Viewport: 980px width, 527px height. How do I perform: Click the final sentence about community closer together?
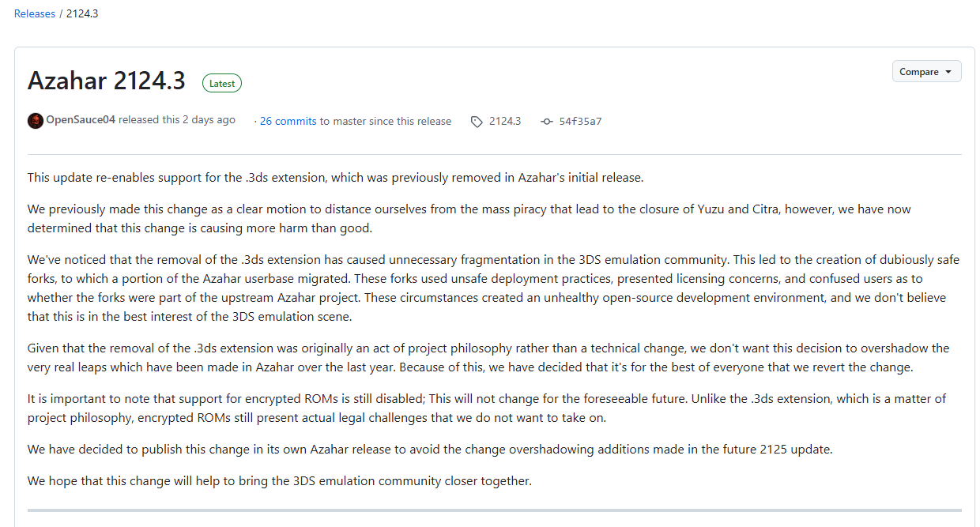pyautogui.click(x=280, y=480)
